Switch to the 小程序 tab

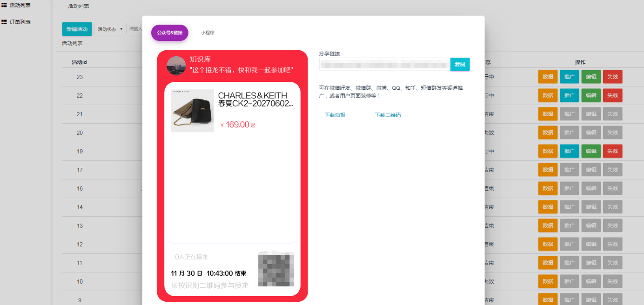pos(208,33)
